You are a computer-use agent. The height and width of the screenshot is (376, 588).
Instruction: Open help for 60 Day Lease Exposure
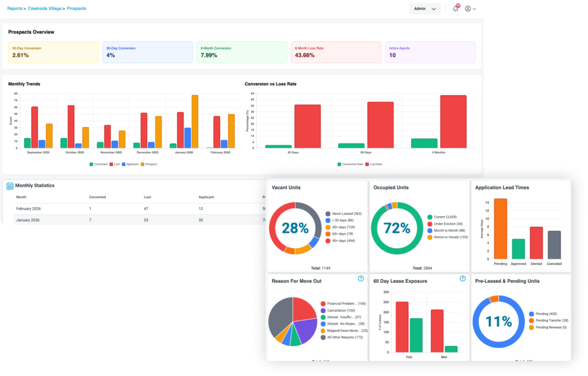point(462,278)
